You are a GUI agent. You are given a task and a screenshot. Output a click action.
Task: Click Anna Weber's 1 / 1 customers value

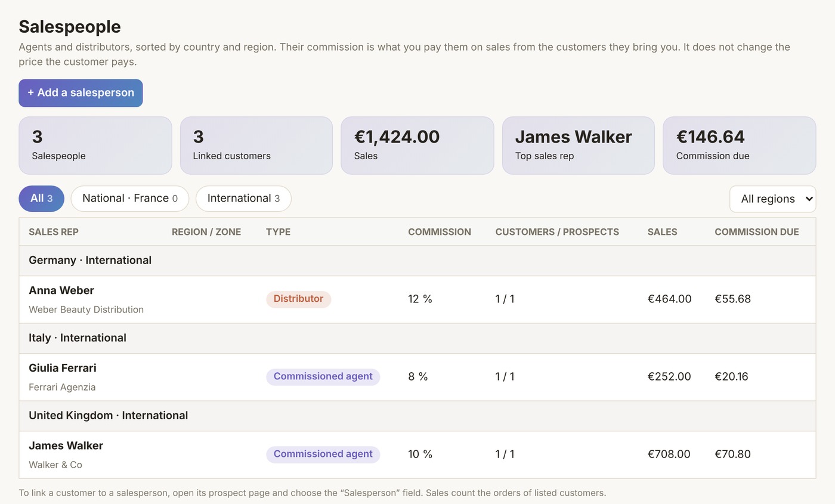(x=505, y=299)
